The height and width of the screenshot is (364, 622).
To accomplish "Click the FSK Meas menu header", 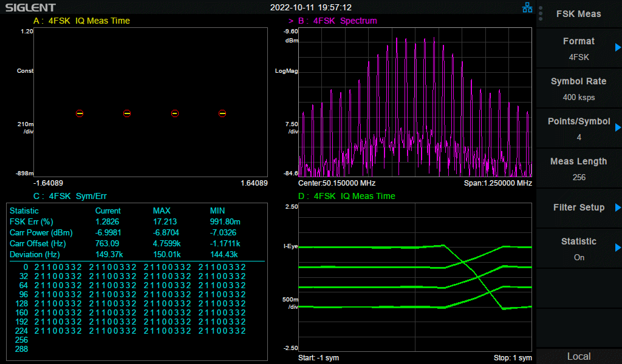I will [x=579, y=14].
